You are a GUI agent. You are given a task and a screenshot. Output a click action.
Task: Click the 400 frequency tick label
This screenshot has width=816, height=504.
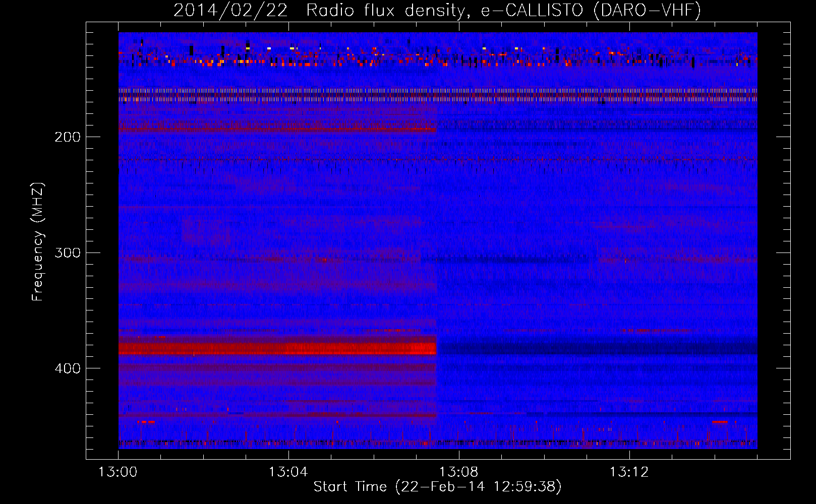68,368
